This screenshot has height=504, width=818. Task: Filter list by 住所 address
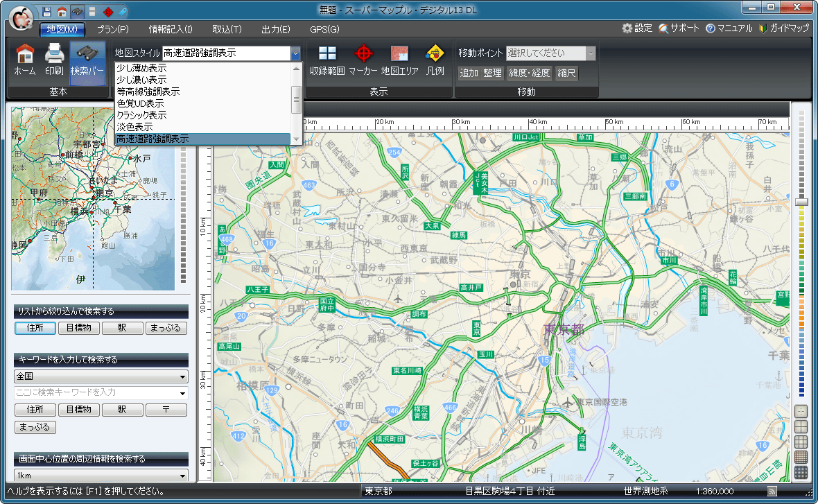point(35,328)
